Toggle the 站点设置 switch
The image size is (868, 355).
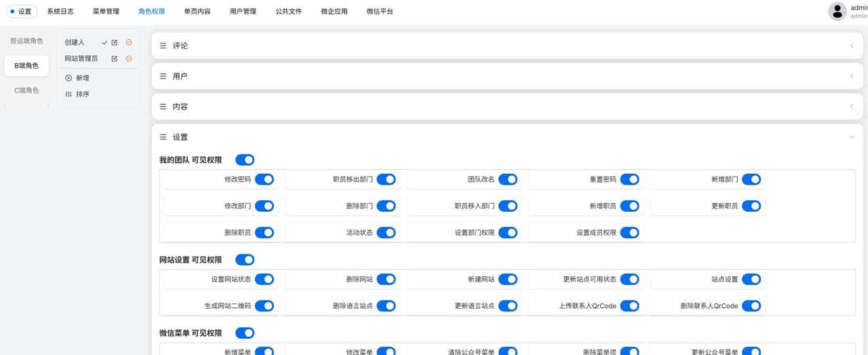(x=751, y=279)
